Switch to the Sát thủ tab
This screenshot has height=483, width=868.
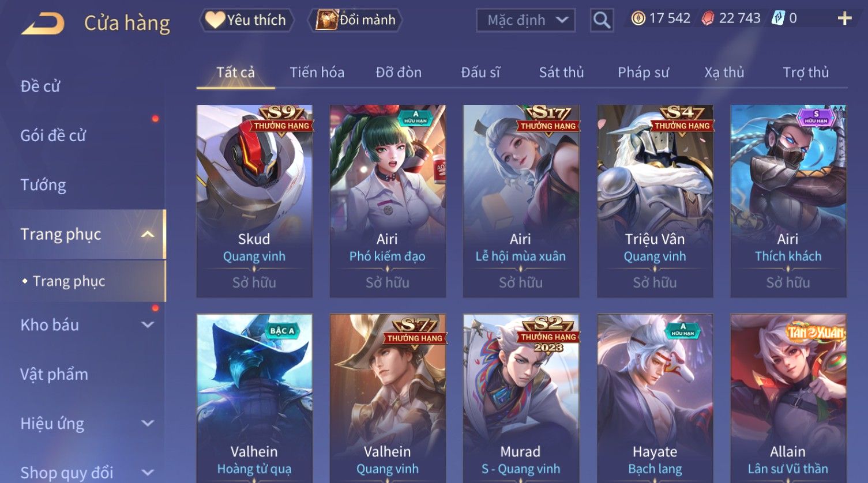[x=561, y=72]
